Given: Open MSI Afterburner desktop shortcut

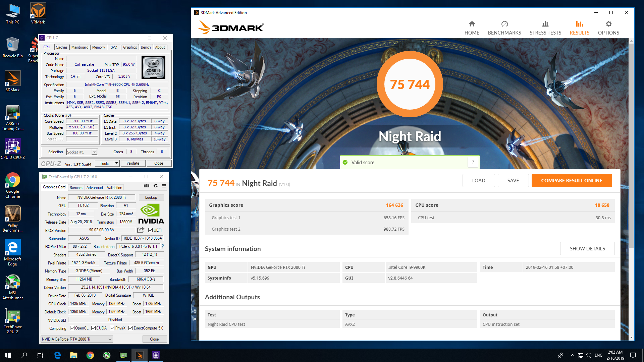Looking at the screenshot, I should point(13,287).
